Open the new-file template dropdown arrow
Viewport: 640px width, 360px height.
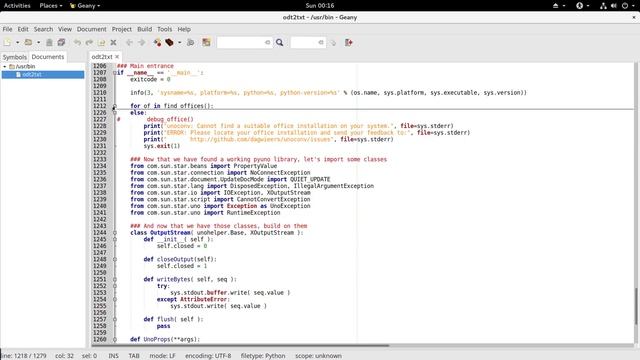click(x=18, y=42)
